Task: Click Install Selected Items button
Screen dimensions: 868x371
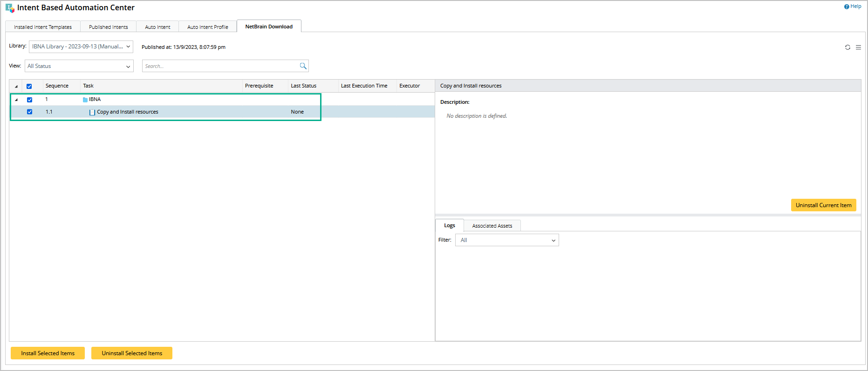Action: tap(48, 353)
